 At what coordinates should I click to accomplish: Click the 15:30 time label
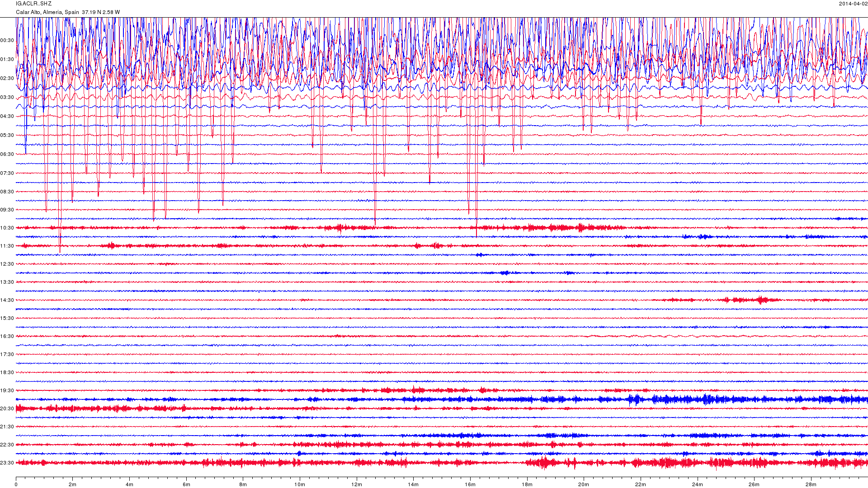[x=7, y=319]
